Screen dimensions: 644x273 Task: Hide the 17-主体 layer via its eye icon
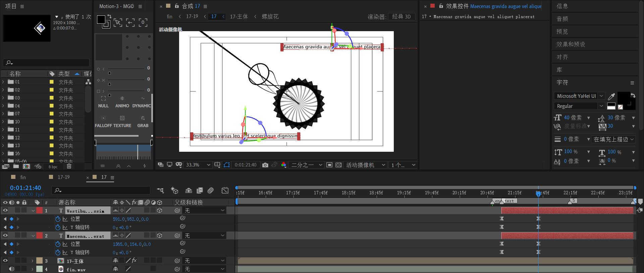5,261
